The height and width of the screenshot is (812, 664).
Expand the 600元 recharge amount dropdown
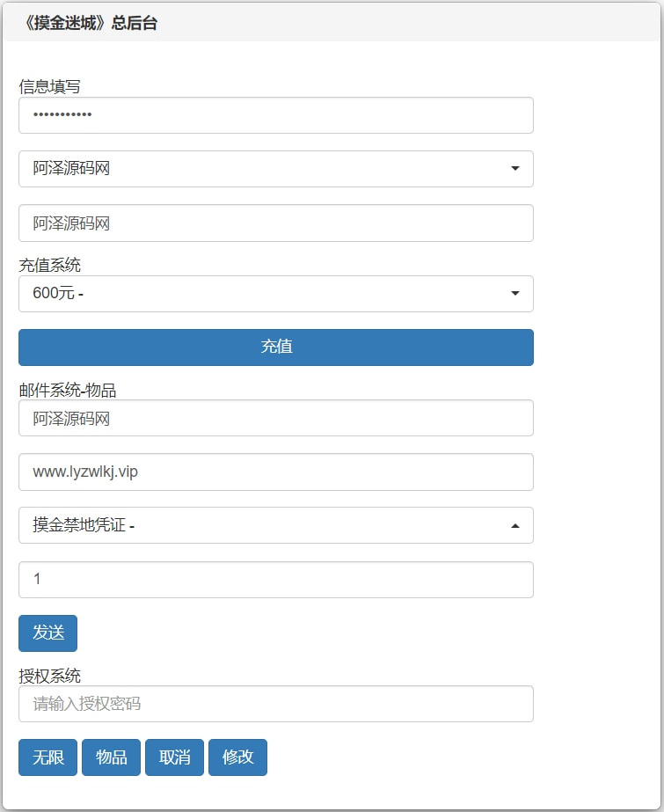[264, 294]
